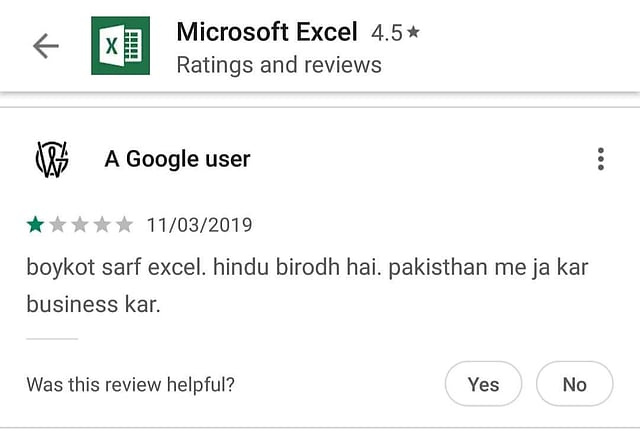Click the small star beside 4.5
The image size is (640, 437).
click(413, 31)
